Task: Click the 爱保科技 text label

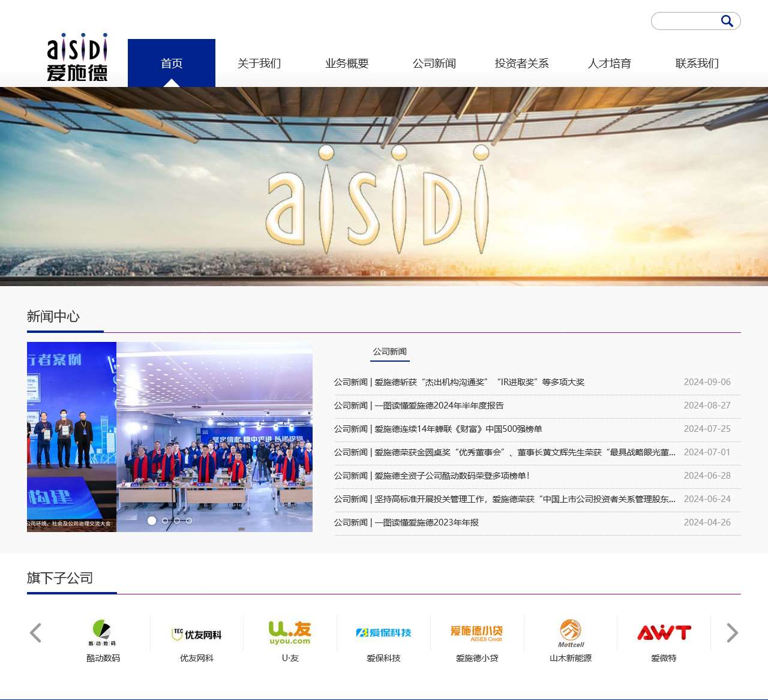Action: 383,658
